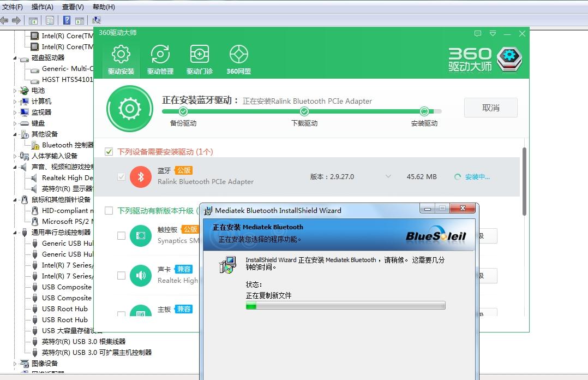The height and width of the screenshot is (380, 588).
Task: Click the feedback speech bubble icon in 360驱动大师
Action: click(478, 33)
